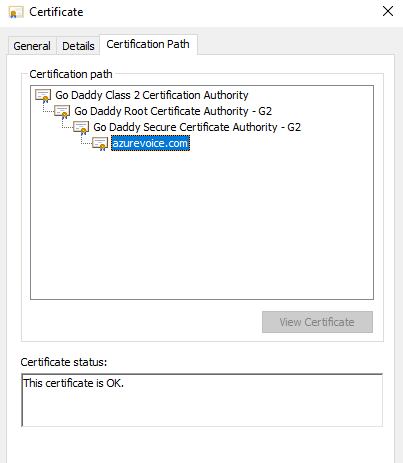Select Go Daddy Root Certificate Authority - G2

[x=173, y=111]
